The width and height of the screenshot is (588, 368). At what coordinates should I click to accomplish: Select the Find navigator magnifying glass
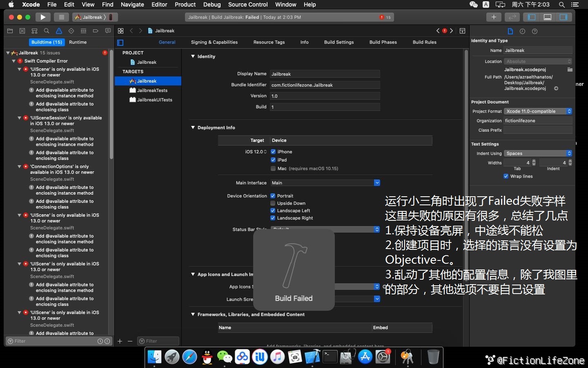tap(47, 31)
